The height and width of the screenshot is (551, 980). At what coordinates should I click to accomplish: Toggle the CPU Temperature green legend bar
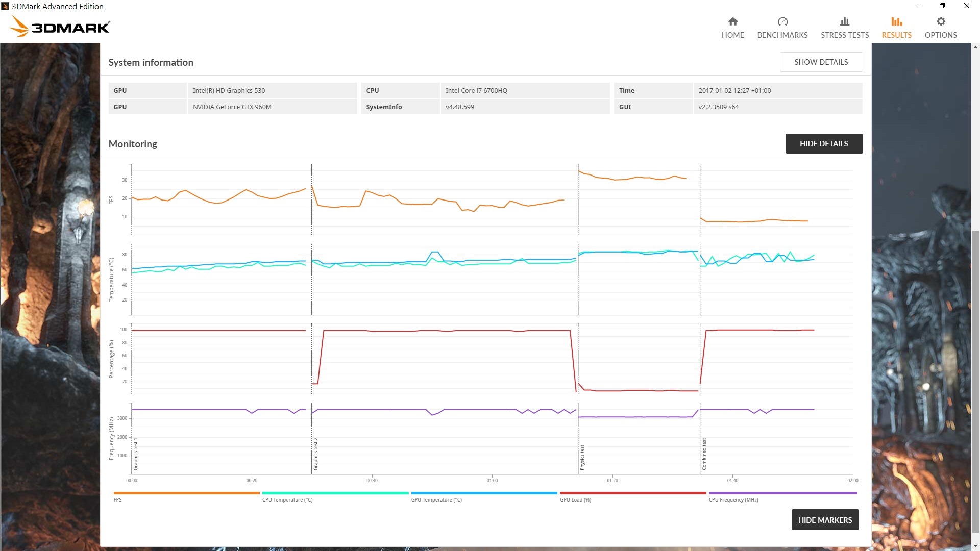pos(335,493)
